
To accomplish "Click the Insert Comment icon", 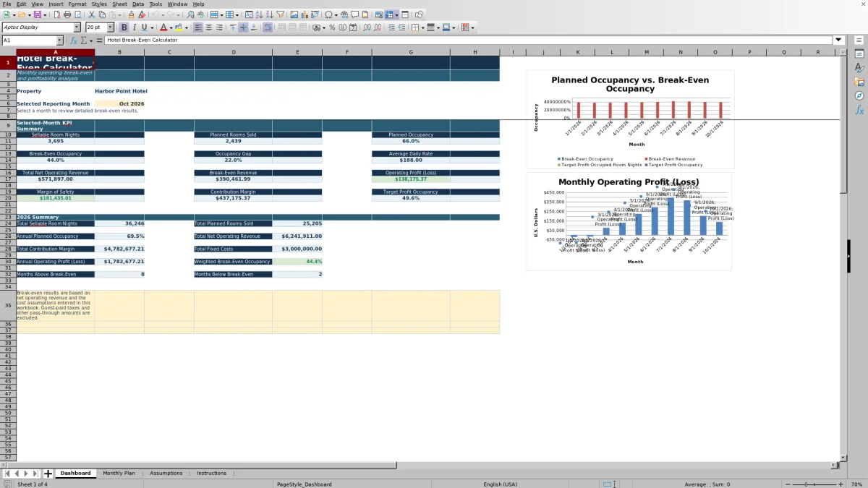I will [354, 14].
